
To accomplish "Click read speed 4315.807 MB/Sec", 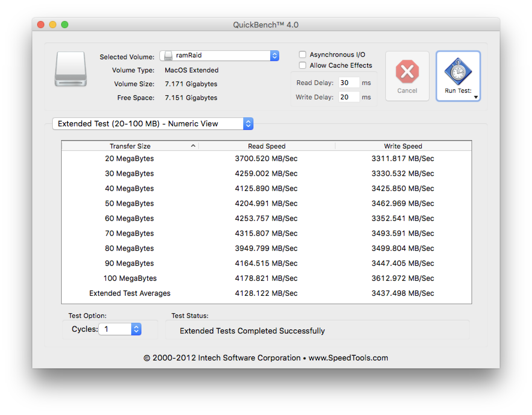I will [x=266, y=233].
